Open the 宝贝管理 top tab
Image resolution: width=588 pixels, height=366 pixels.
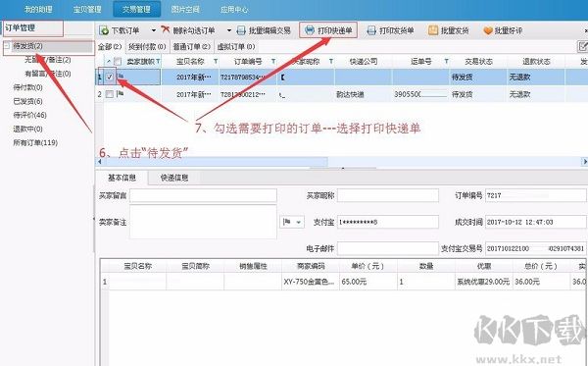point(87,10)
